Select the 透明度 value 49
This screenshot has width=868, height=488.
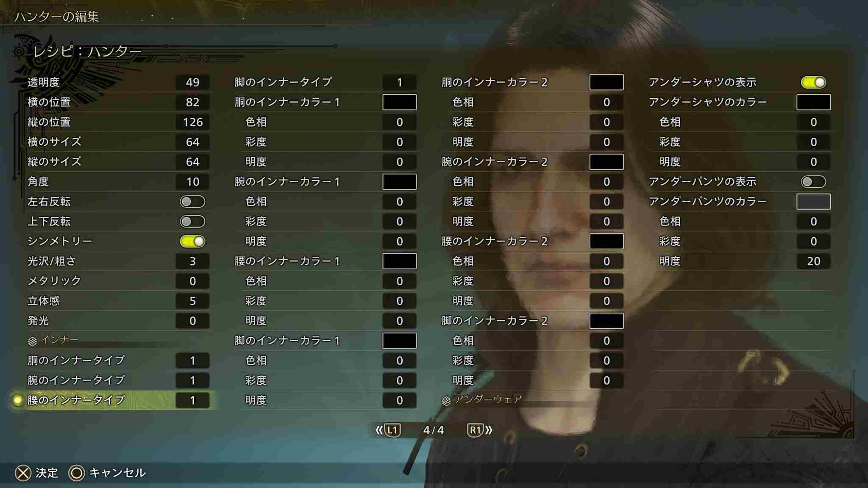[x=192, y=82]
